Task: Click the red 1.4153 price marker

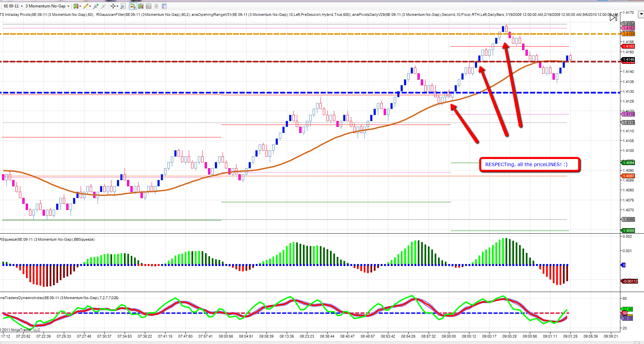Action: pyautogui.click(x=628, y=46)
